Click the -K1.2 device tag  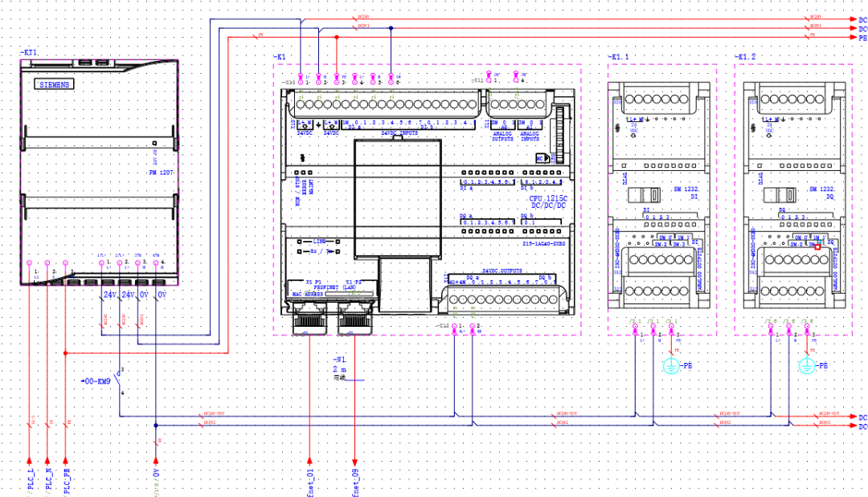[x=745, y=56]
